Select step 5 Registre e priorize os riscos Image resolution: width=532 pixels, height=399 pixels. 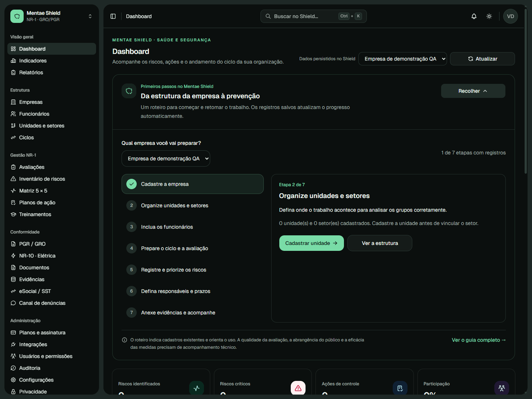click(x=192, y=270)
